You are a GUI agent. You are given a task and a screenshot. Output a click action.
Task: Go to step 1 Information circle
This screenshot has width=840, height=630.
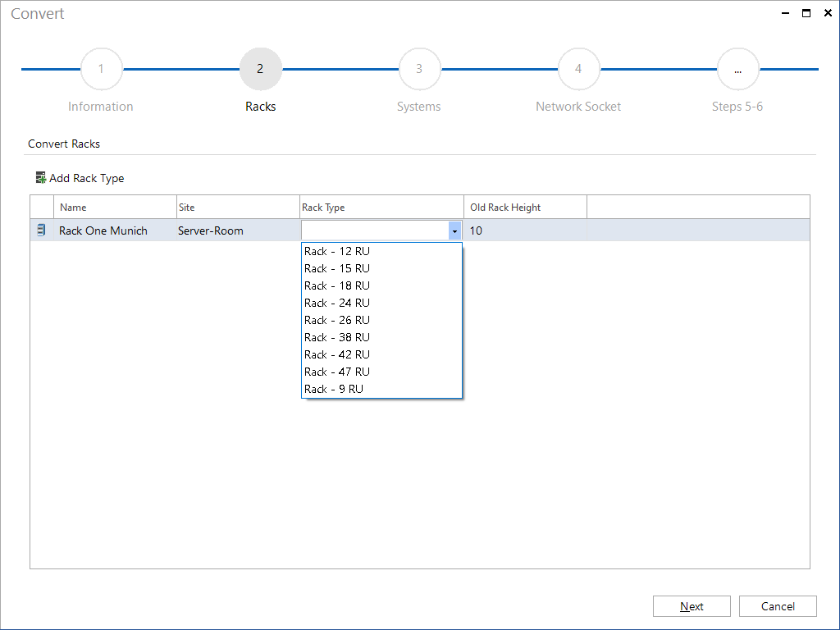(x=101, y=69)
